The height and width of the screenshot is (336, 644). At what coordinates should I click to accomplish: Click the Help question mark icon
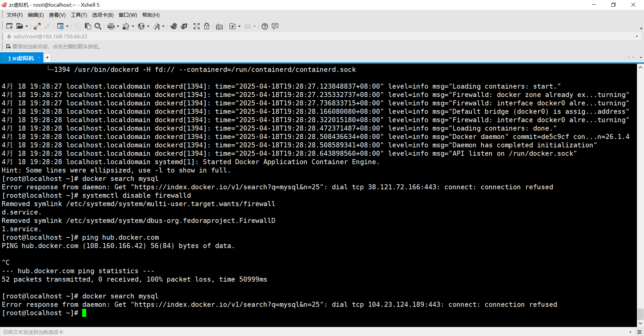pyautogui.click(x=265, y=26)
